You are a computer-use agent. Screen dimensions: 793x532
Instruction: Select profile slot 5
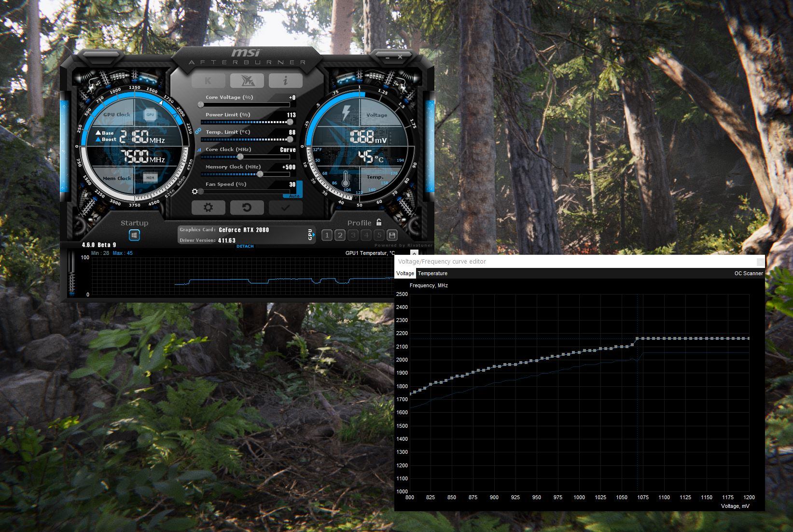pyautogui.click(x=379, y=235)
